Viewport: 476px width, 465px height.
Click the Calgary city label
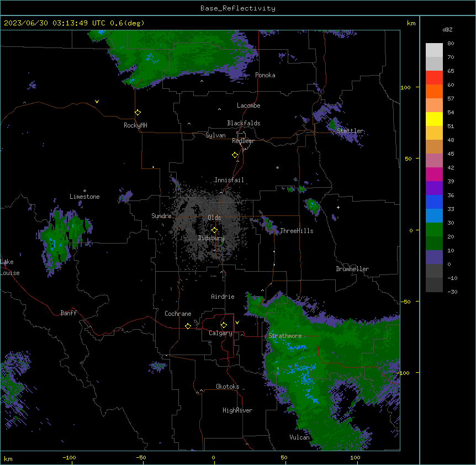click(220, 333)
